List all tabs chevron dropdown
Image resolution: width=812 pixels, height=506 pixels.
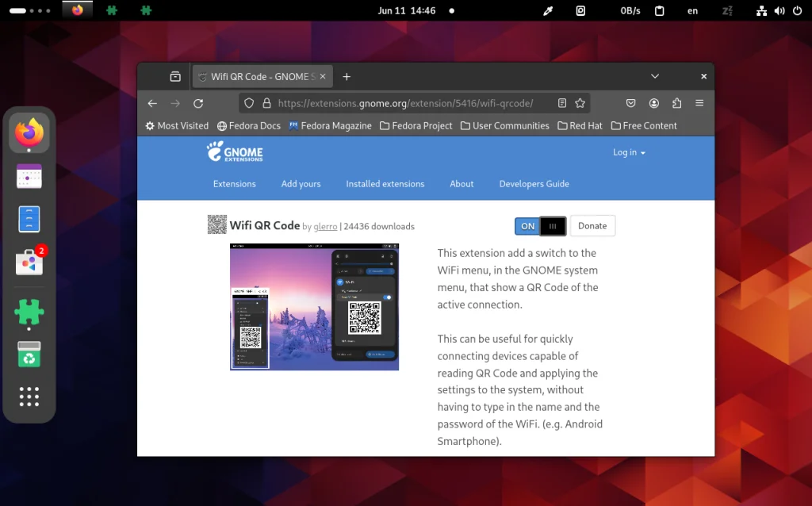[655, 76]
